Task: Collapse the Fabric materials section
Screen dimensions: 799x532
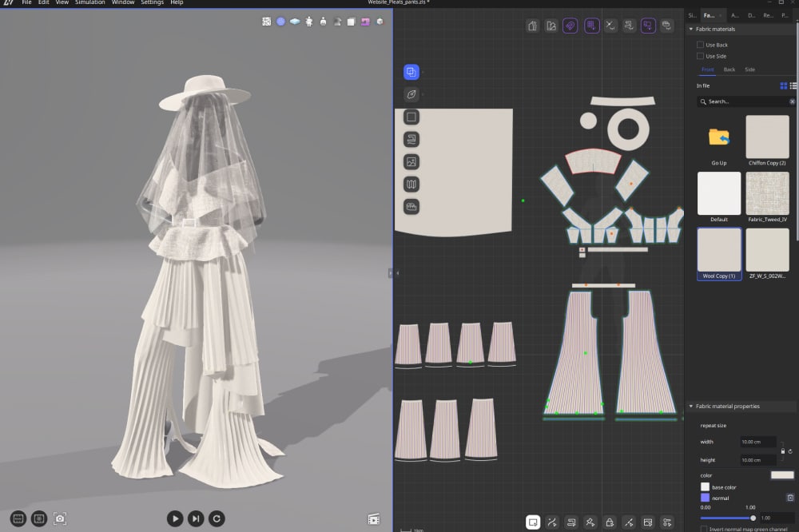Action: [x=691, y=29]
